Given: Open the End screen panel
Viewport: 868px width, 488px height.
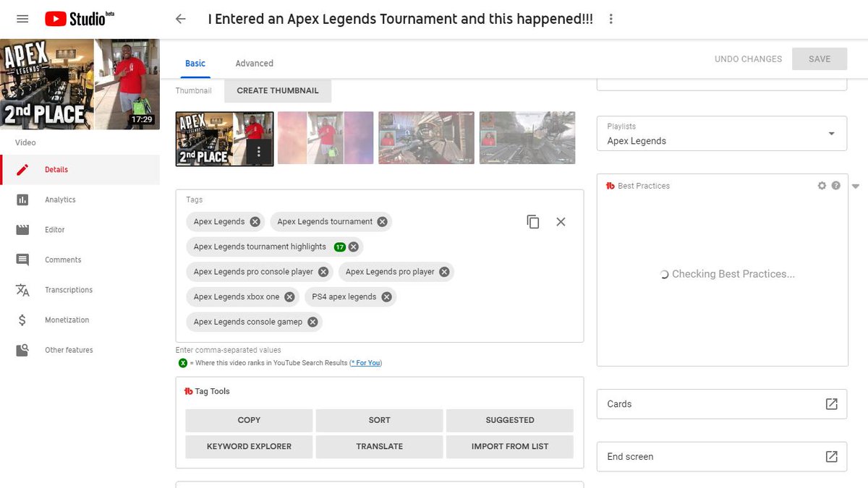Looking at the screenshot, I should tap(721, 457).
